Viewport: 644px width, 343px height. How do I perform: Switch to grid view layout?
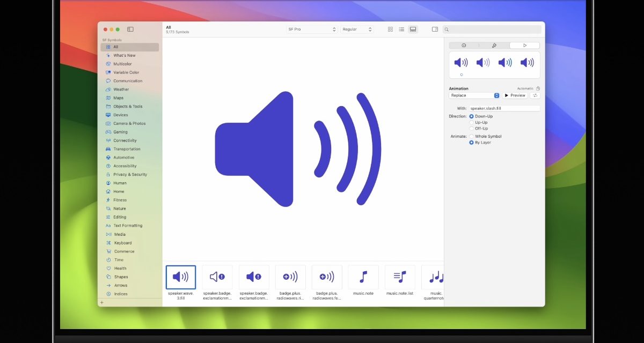(390, 29)
